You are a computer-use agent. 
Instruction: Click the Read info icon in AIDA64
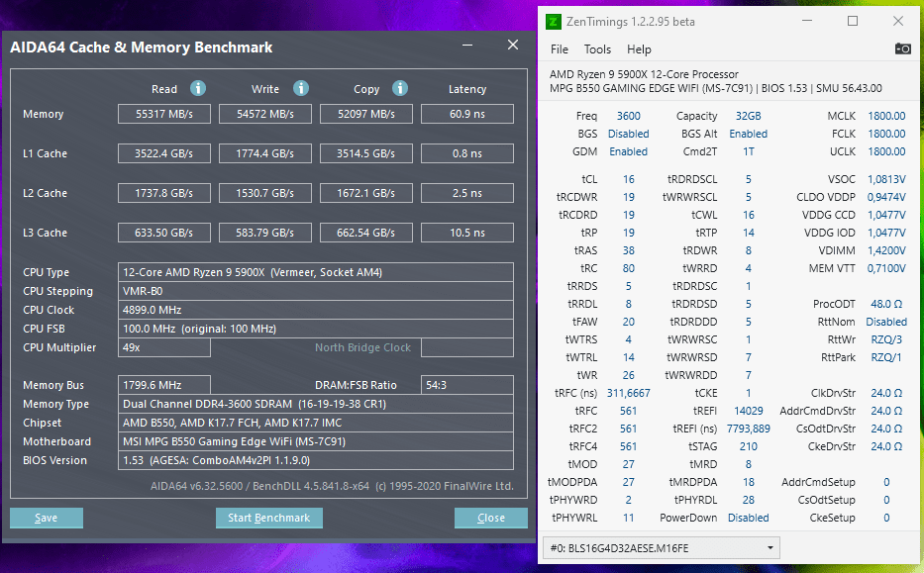click(198, 88)
